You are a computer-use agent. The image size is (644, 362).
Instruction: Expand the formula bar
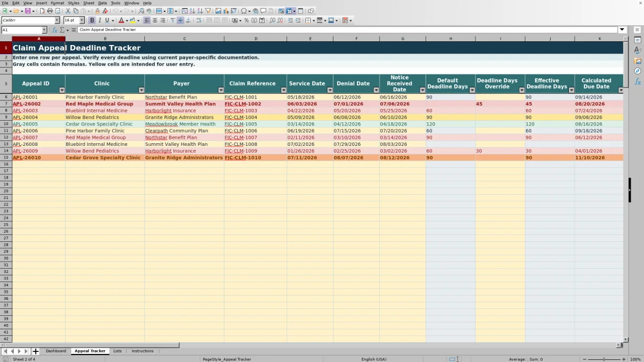tap(623, 30)
